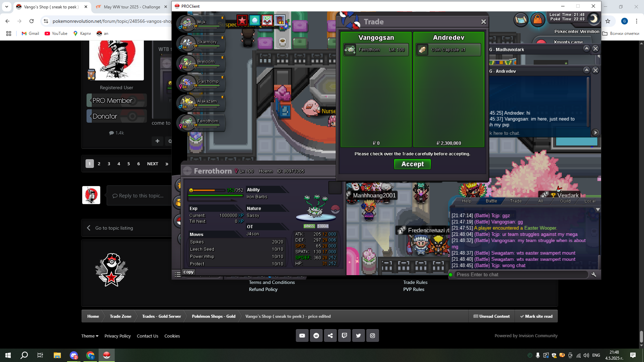The image size is (644, 362).
Task: Switch to Guild chat tab
Action: coord(565,201)
